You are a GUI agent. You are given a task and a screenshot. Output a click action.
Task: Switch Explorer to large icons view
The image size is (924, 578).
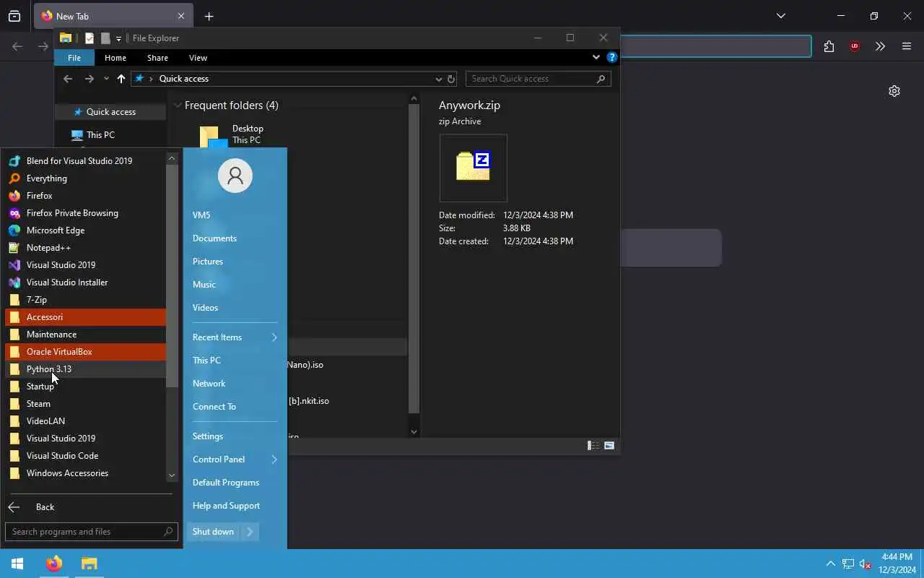click(x=609, y=446)
